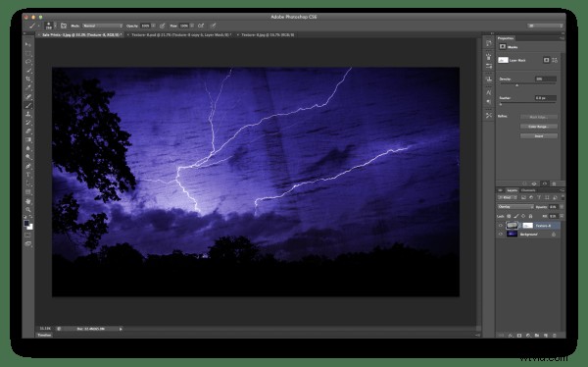Select the Horizontal Type tool
Screen dimensions: 588x367
28,174
